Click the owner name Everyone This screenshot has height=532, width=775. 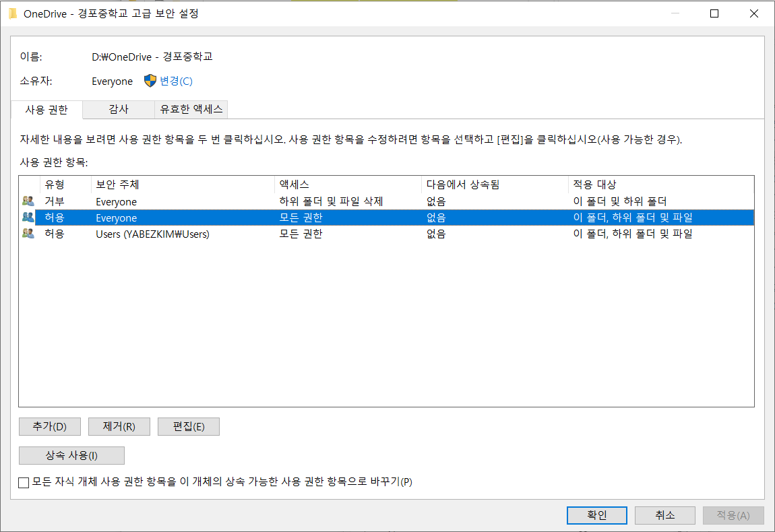tap(112, 81)
